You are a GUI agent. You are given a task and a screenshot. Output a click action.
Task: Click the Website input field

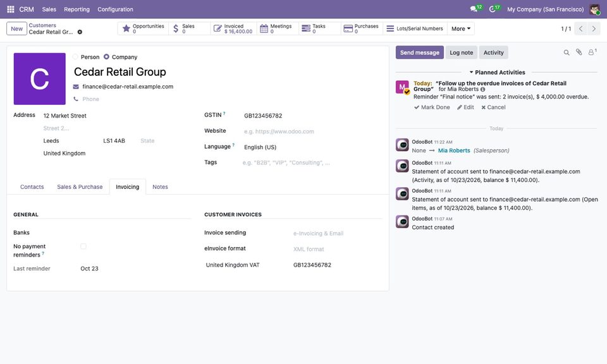pos(312,131)
